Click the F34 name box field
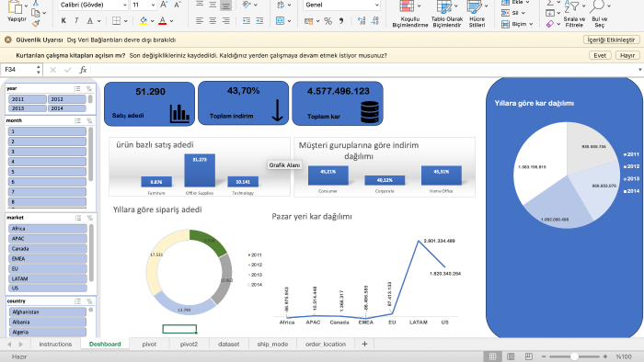The width and height of the screenshot is (644, 362). pyautogui.click(x=19, y=70)
